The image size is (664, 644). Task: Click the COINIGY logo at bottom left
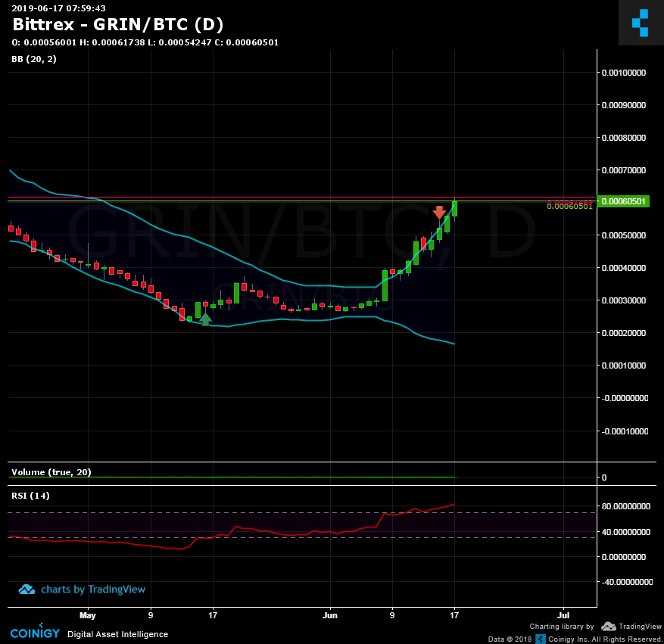(x=35, y=632)
